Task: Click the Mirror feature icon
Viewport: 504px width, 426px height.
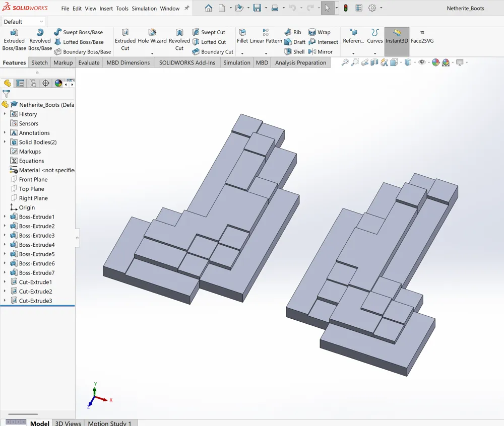Action: pyautogui.click(x=320, y=51)
